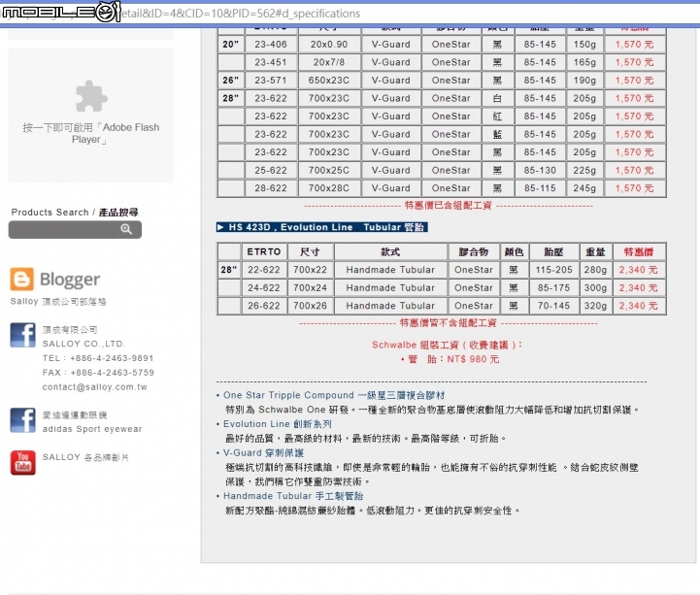Image resolution: width=700 pixels, height=595 pixels.
Task: Click the 700x22 size cell
Action: point(311,270)
